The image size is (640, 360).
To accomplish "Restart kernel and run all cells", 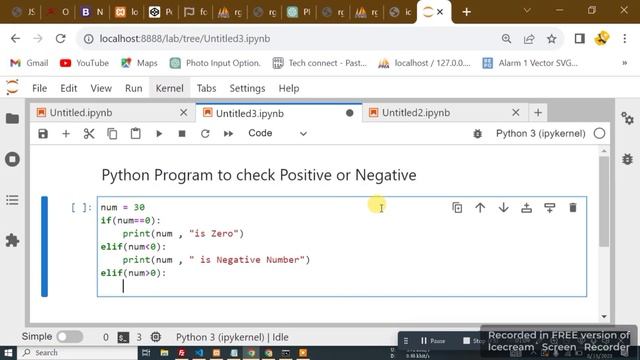I will pyautogui.click(x=228, y=134).
